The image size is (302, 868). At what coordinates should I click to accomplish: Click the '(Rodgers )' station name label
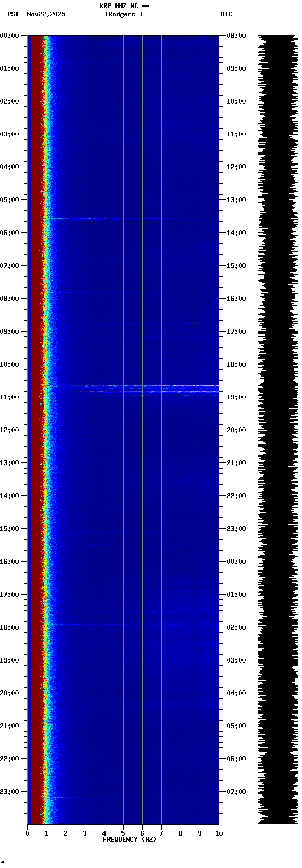tap(124, 14)
